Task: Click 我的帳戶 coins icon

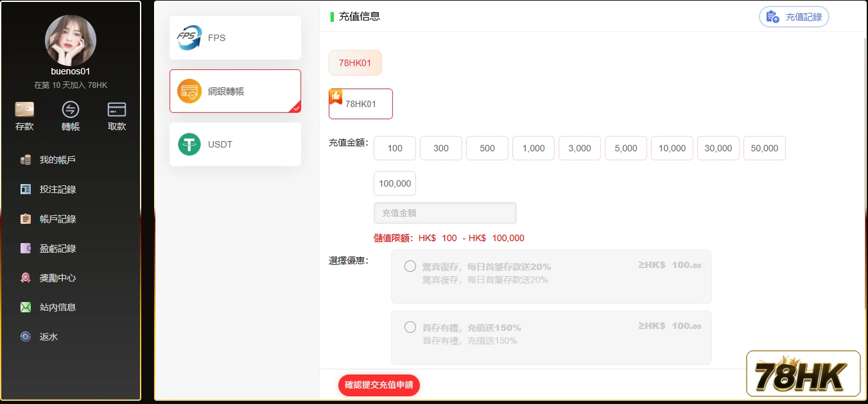Action: [x=26, y=160]
